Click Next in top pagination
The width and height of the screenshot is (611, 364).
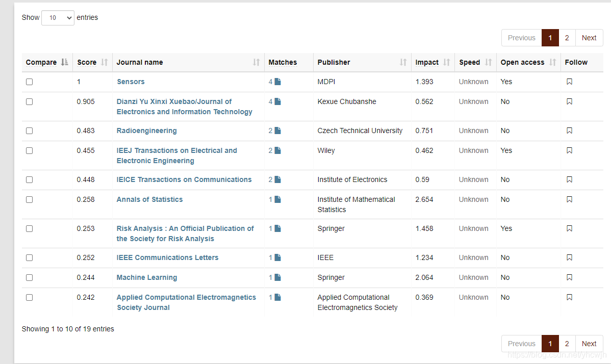pyautogui.click(x=589, y=38)
